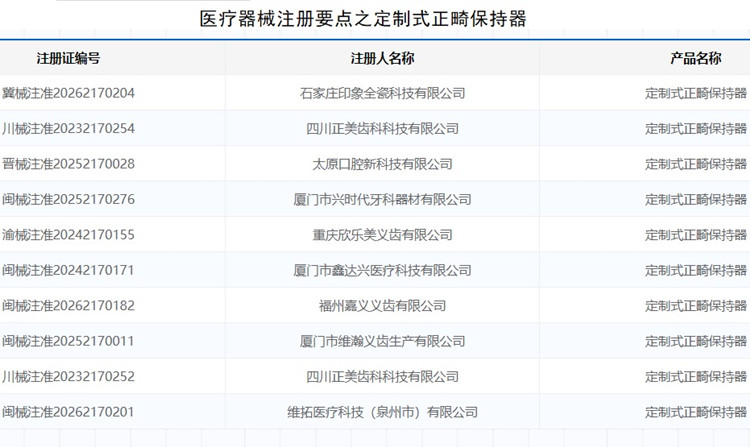Select registration number 冀械注准20262170204

[68, 93]
